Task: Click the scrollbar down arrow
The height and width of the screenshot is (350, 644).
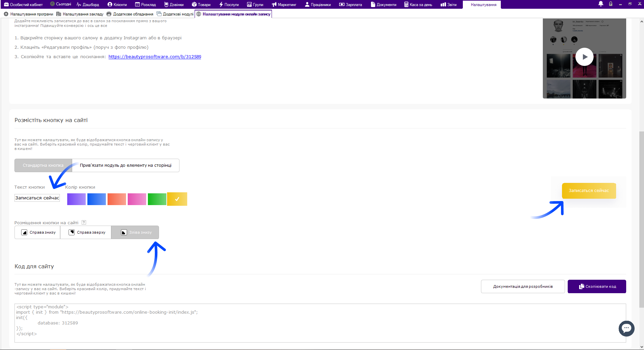Action: [x=641, y=347]
